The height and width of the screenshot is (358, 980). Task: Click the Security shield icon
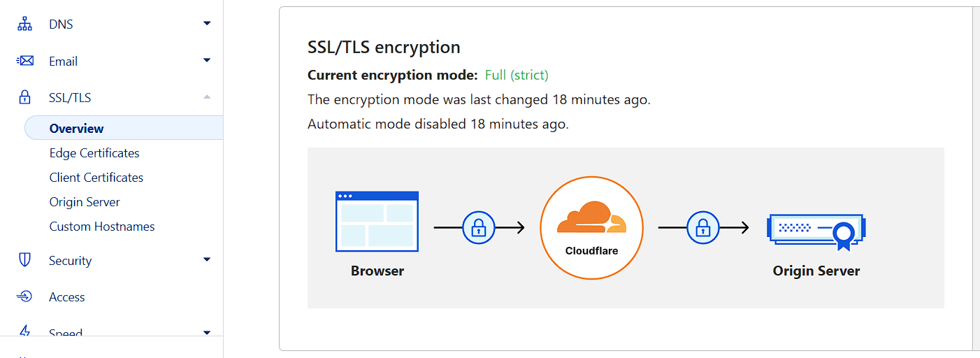25,260
